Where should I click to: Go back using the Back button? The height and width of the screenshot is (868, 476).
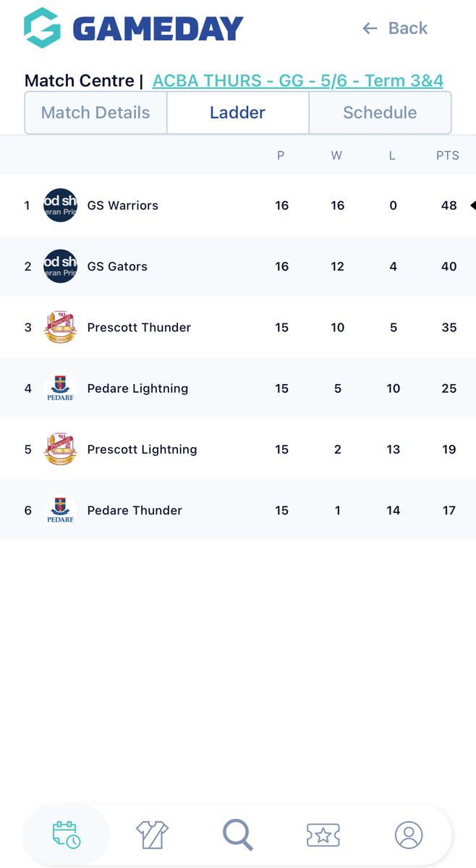point(395,28)
